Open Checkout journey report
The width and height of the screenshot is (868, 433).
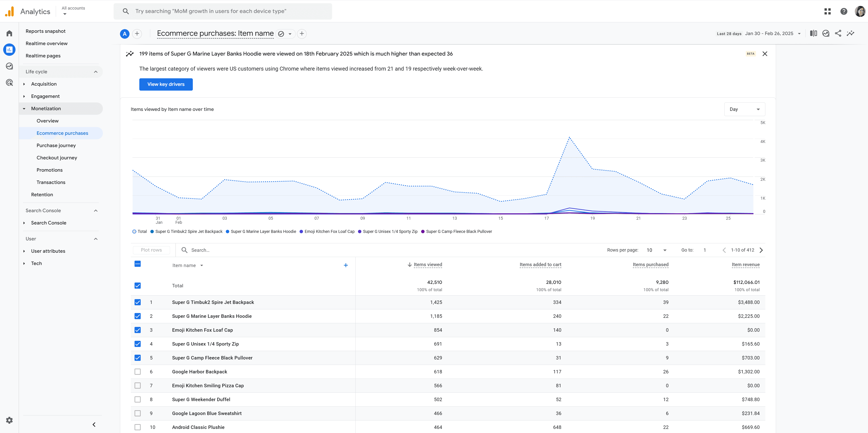tap(57, 158)
